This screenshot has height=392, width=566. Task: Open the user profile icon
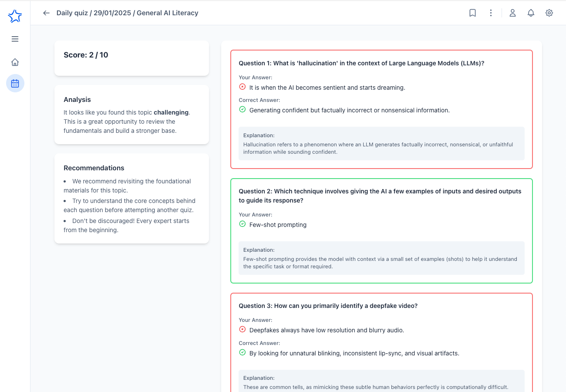(x=512, y=13)
